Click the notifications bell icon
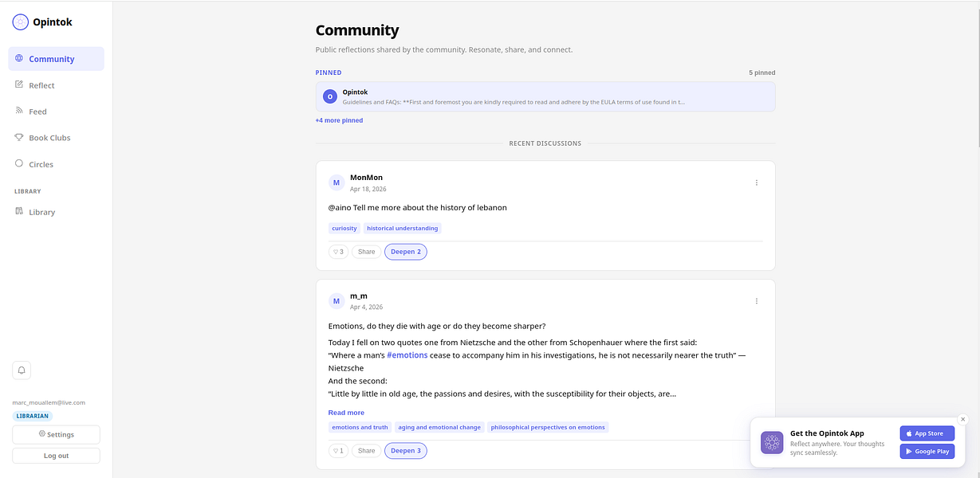This screenshot has width=980, height=478. 22,370
